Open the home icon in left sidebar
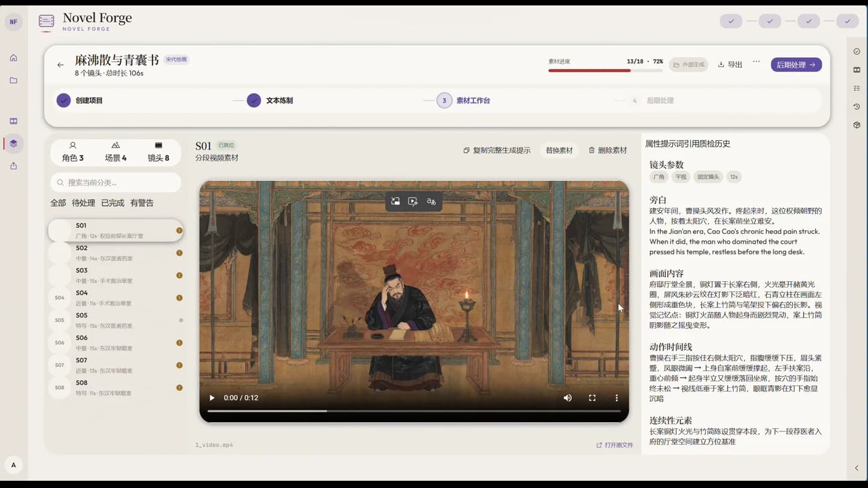 coord(13,58)
